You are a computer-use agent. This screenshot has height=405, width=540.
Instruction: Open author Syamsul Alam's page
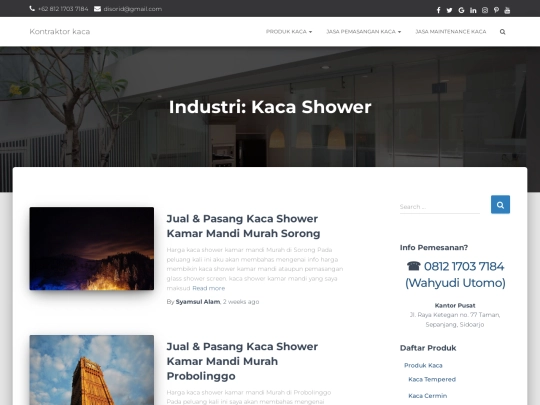[198, 302]
